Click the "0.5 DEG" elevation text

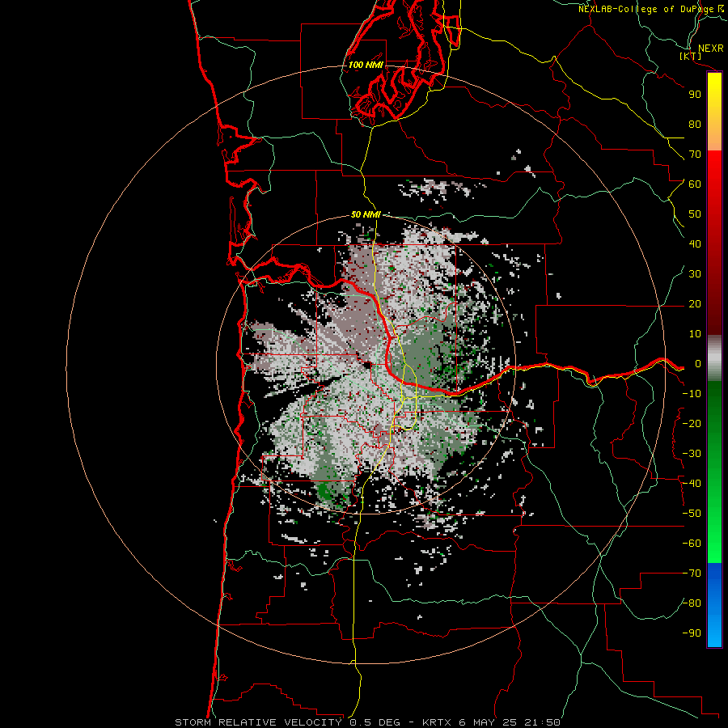pos(374,722)
